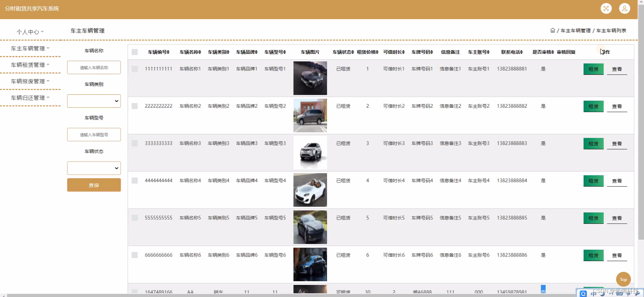Click the 查询 search button
The image size is (644, 297).
coord(94,185)
